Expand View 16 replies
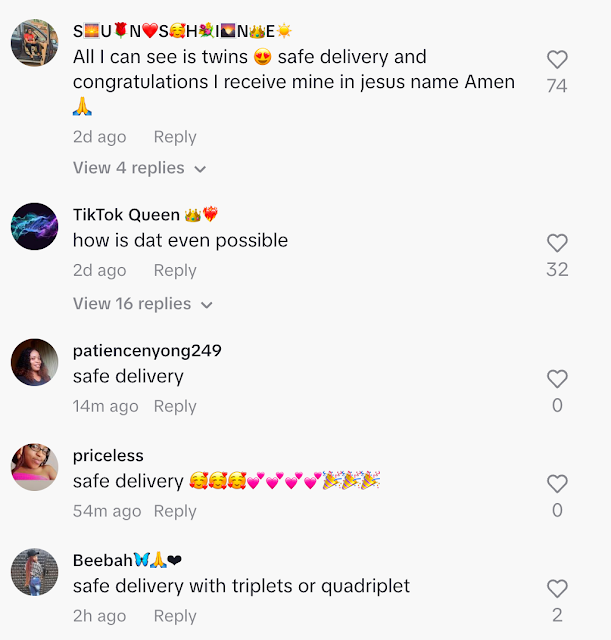This screenshot has width=611, height=640. (143, 304)
